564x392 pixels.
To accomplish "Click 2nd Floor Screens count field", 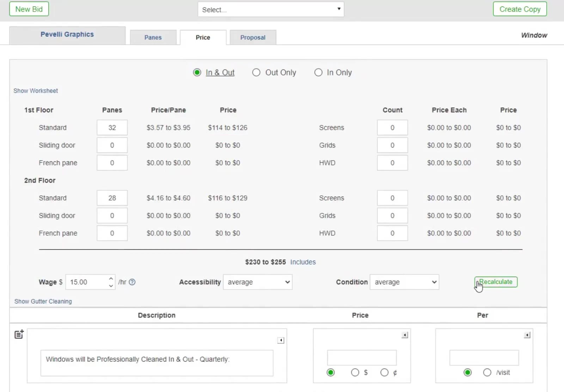I will (392, 198).
